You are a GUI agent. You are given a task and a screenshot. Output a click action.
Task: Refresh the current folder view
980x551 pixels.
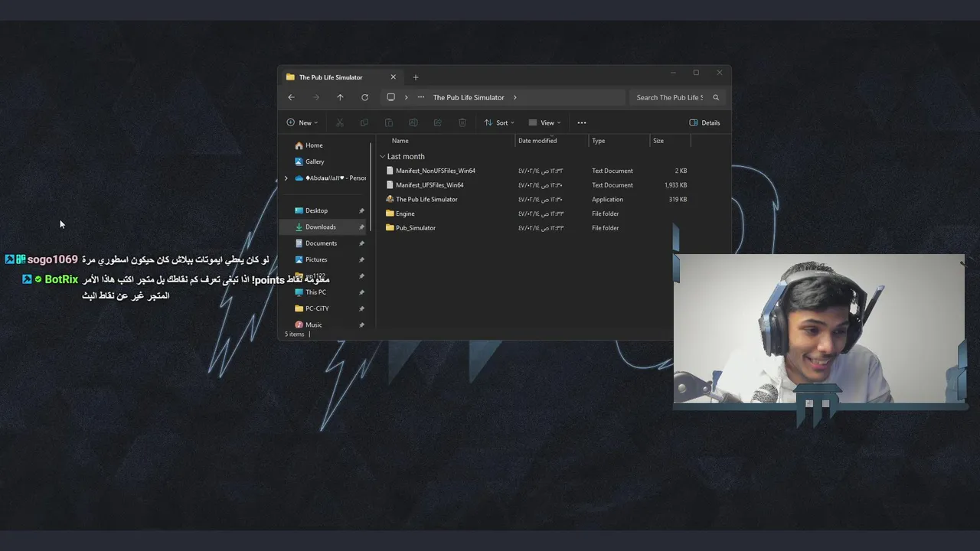[x=364, y=97]
